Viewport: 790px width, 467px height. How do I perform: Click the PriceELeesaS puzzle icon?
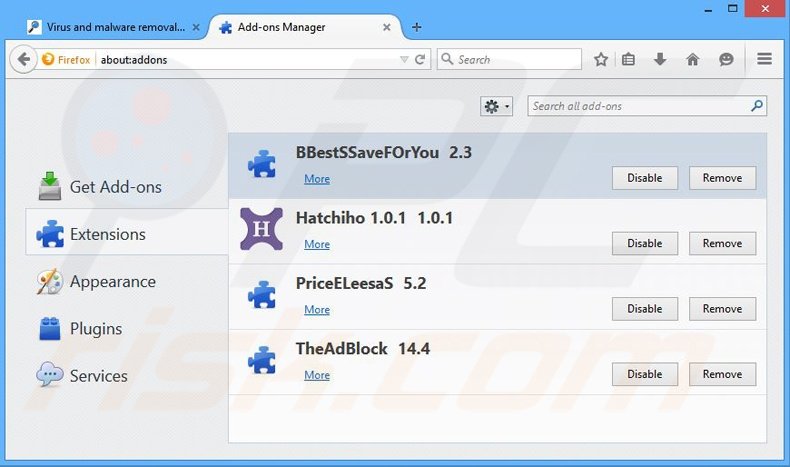pyautogui.click(x=261, y=295)
